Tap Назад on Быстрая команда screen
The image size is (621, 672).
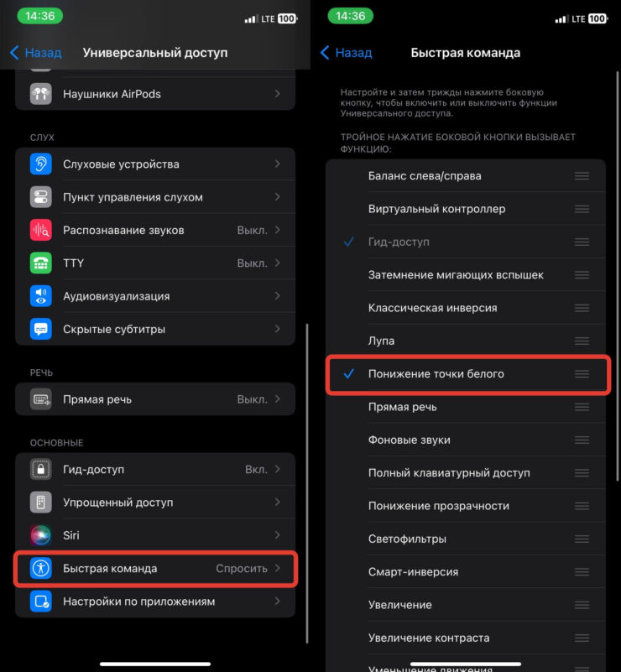pos(347,53)
